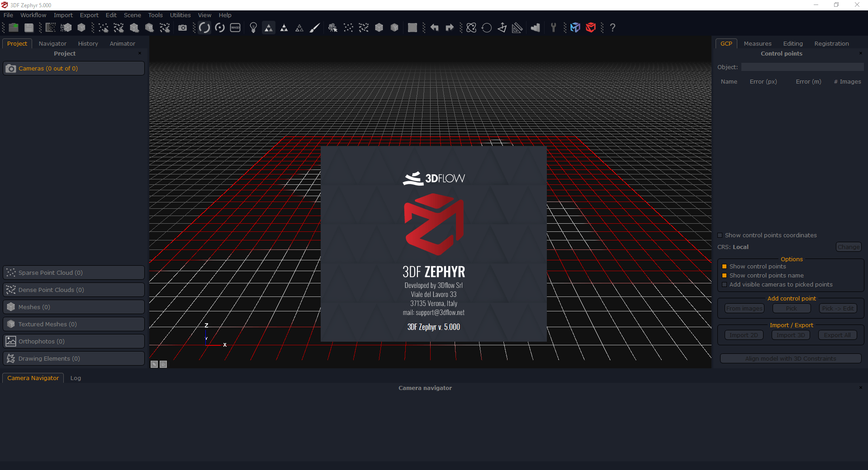868x470 pixels.
Task: Open the Workflow menu
Action: 33,15
